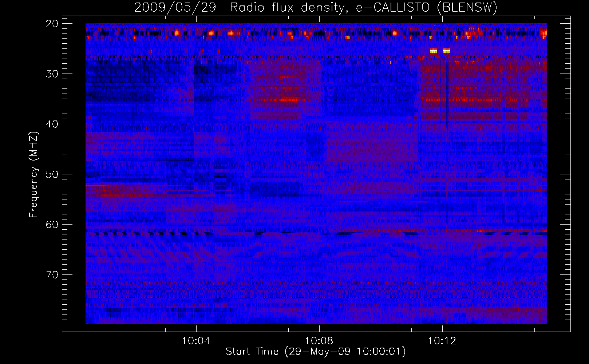The height and width of the screenshot is (364, 589).
Task: Click the "50" frequency tick label
Action: click(x=52, y=174)
